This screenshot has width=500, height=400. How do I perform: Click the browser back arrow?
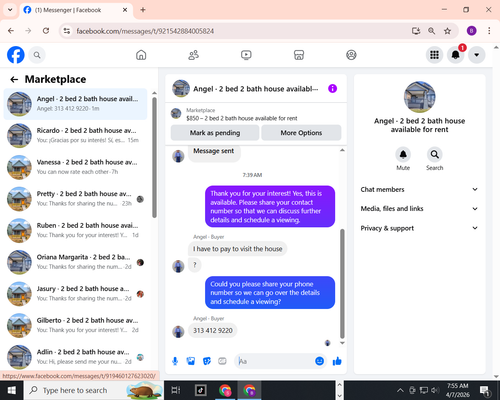(11, 31)
